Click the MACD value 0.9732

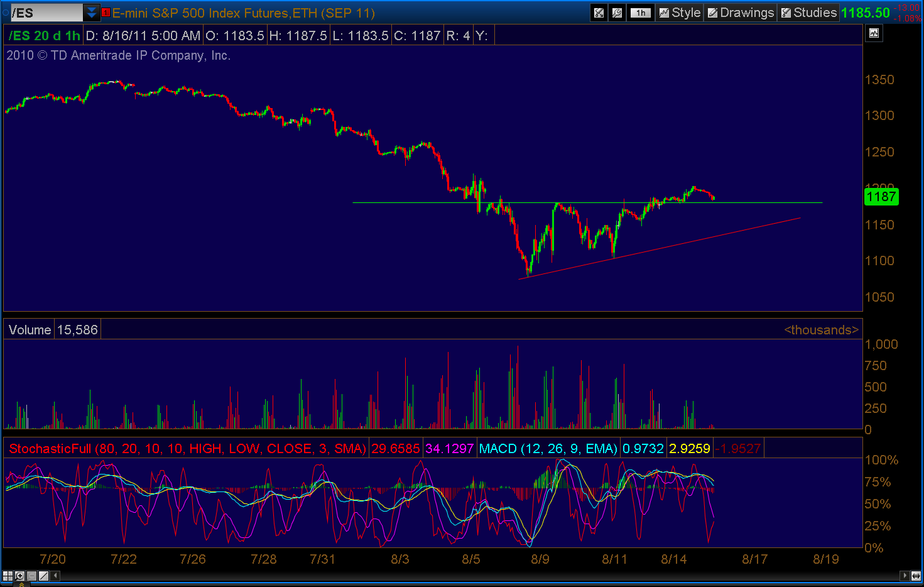tap(643, 449)
